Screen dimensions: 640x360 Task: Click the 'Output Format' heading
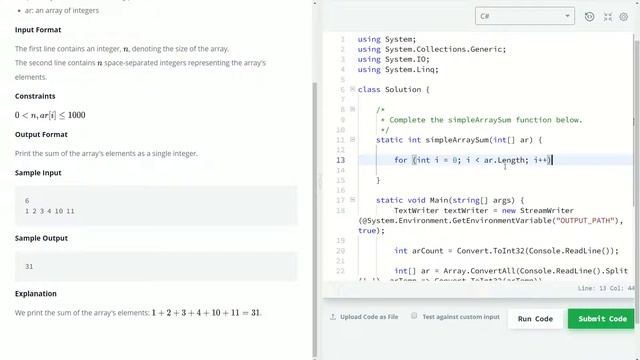pos(41,135)
